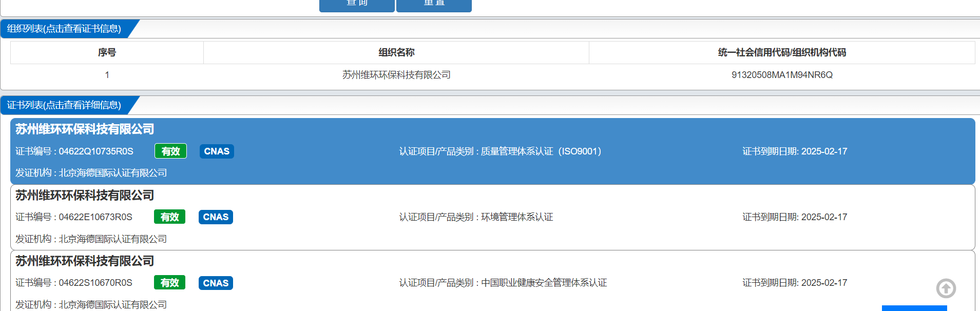
Task: Click 发证机构 line of certificate 04622E10673R0S
Action: pos(91,239)
